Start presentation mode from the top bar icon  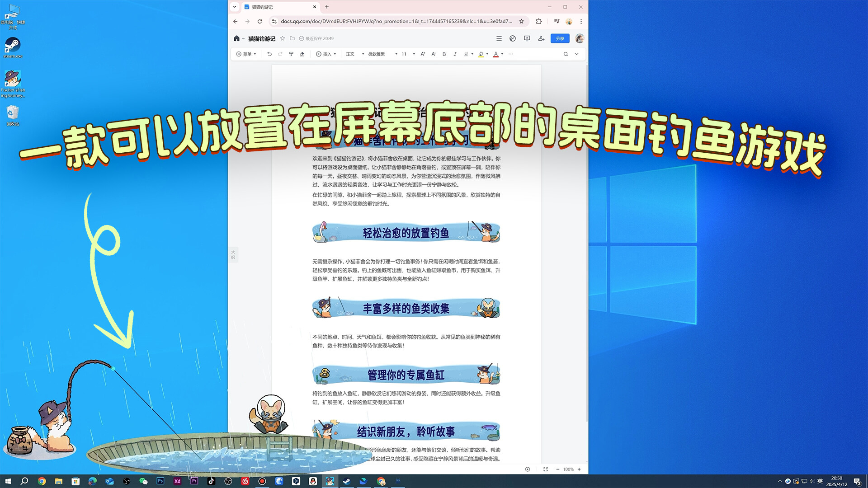(527, 38)
